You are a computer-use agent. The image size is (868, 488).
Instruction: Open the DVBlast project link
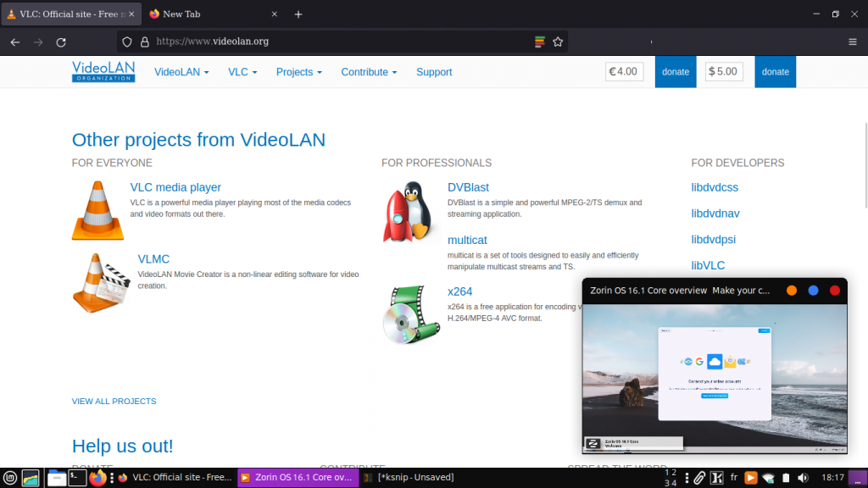[x=468, y=187]
